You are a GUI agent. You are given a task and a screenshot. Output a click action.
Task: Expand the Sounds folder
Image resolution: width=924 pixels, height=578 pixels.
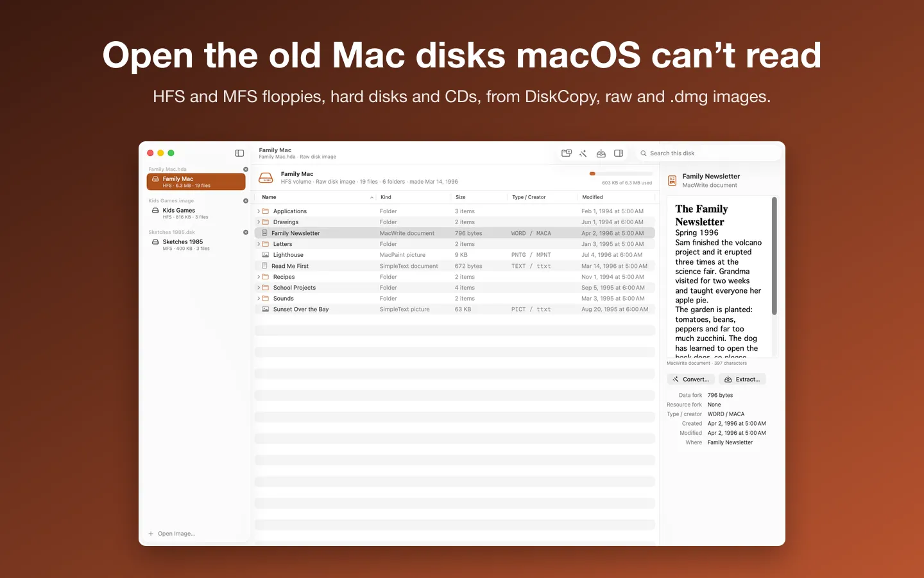[259, 299]
